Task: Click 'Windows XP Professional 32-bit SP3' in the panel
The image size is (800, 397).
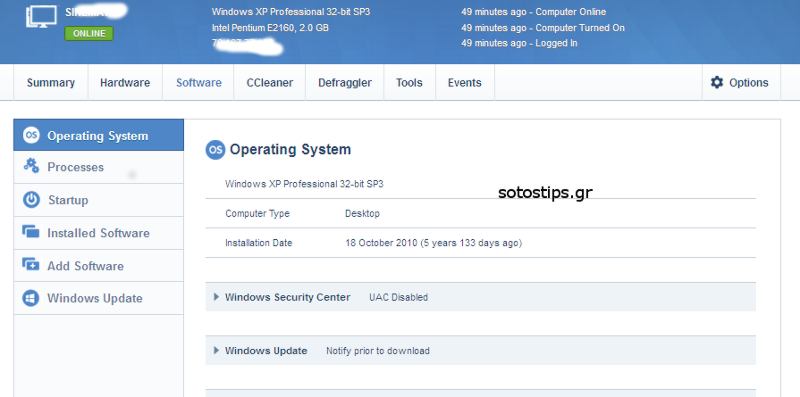Action: click(x=304, y=184)
